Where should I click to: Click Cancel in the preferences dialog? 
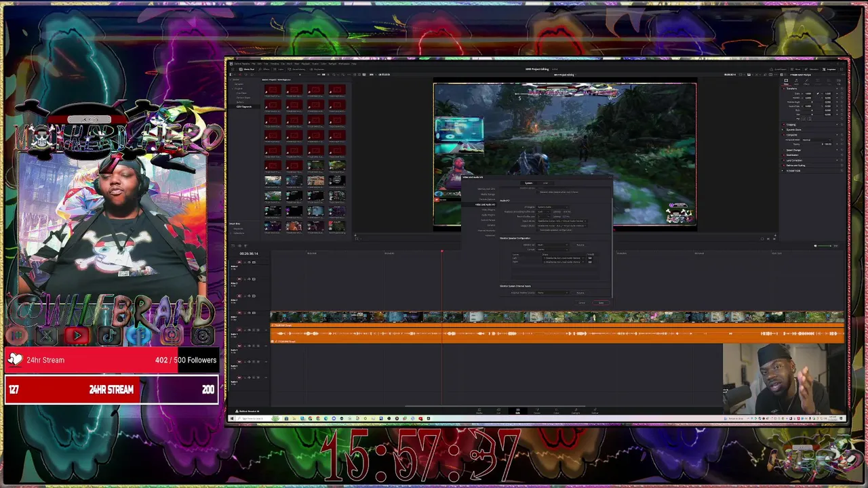click(582, 302)
